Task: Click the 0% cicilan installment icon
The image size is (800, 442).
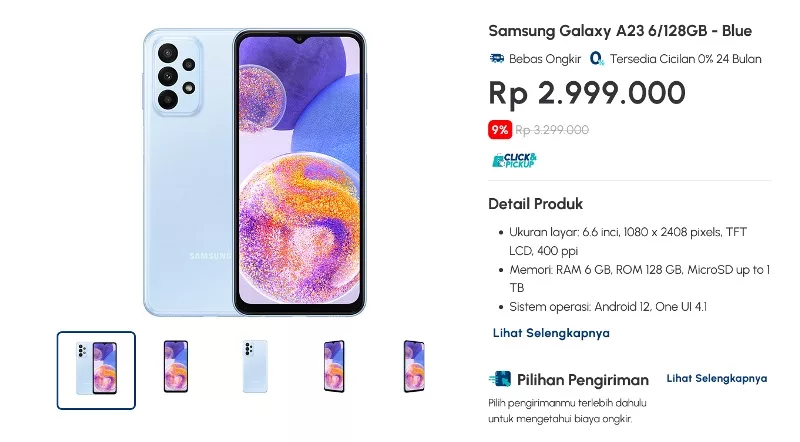Action: (596, 59)
